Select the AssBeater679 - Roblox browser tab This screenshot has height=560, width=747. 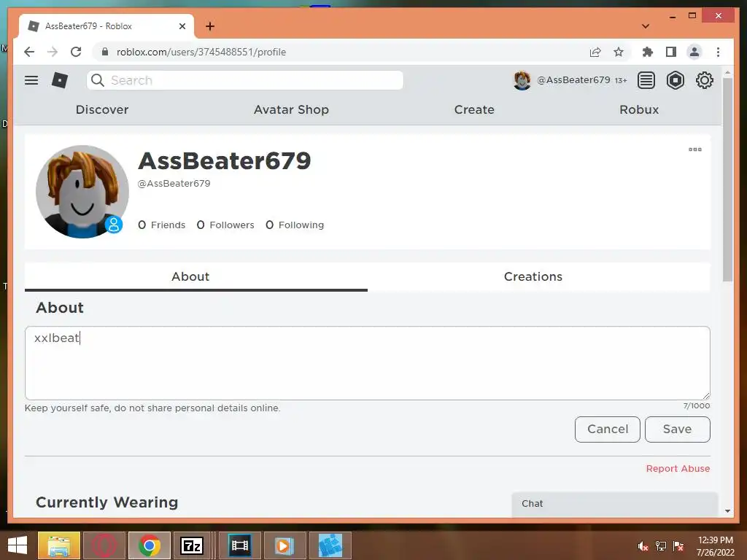(107, 26)
